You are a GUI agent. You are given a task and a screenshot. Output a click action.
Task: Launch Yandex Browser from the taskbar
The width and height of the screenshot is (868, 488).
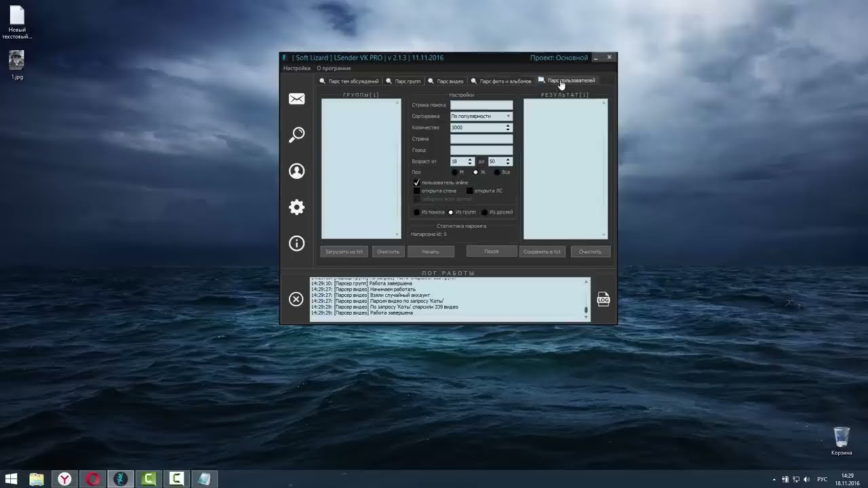[64, 479]
